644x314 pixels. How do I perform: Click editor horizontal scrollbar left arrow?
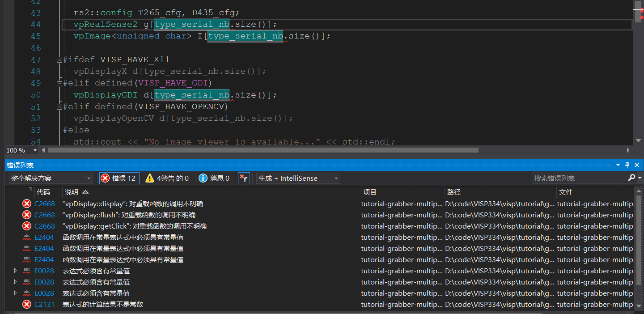point(44,150)
